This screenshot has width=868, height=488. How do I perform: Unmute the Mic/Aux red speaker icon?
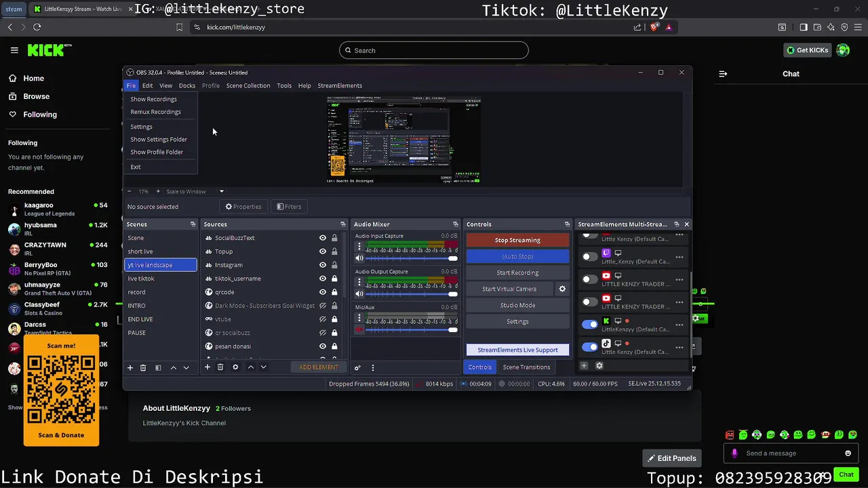pos(359,329)
